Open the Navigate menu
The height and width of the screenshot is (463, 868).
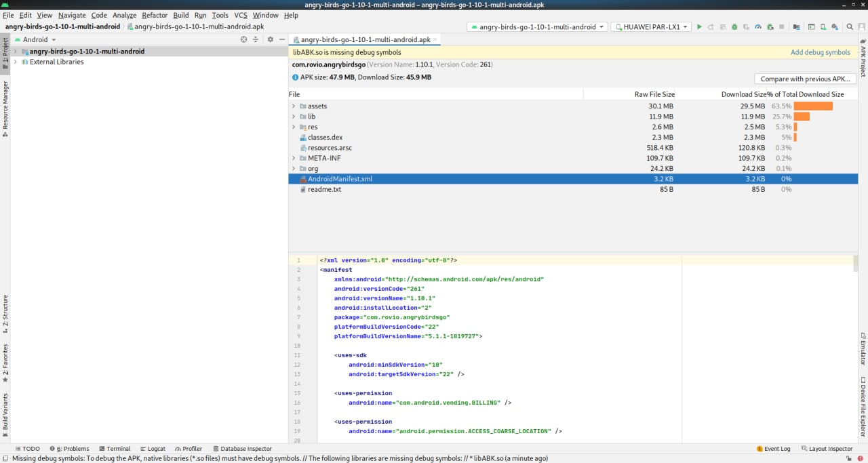coord(72,15)
